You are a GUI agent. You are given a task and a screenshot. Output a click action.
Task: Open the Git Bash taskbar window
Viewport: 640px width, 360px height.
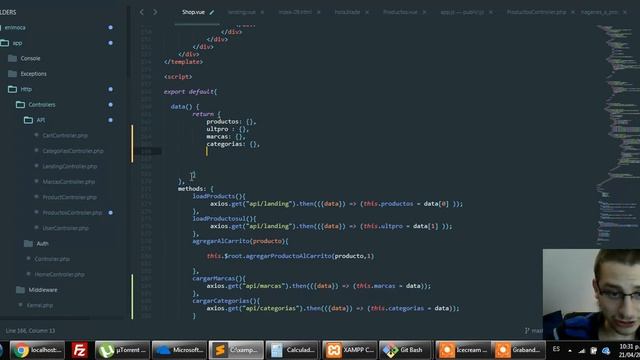(x=406, y=350)
